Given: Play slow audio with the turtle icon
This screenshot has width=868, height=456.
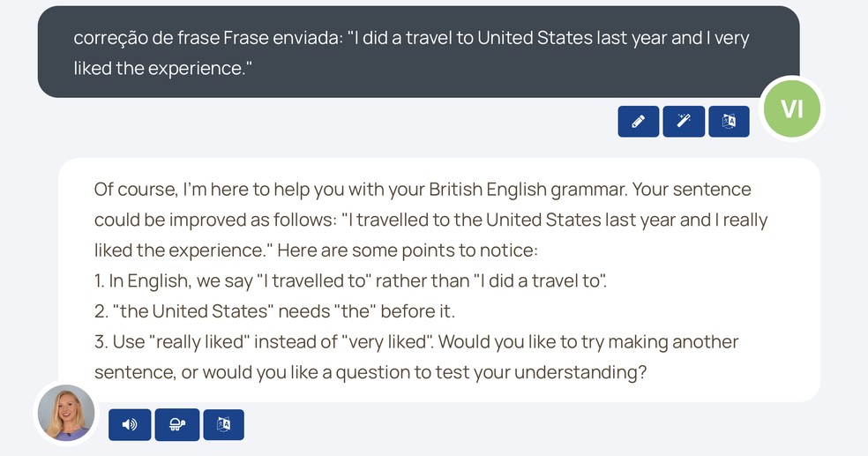Looking at the screenshot, I should [176, 424].
